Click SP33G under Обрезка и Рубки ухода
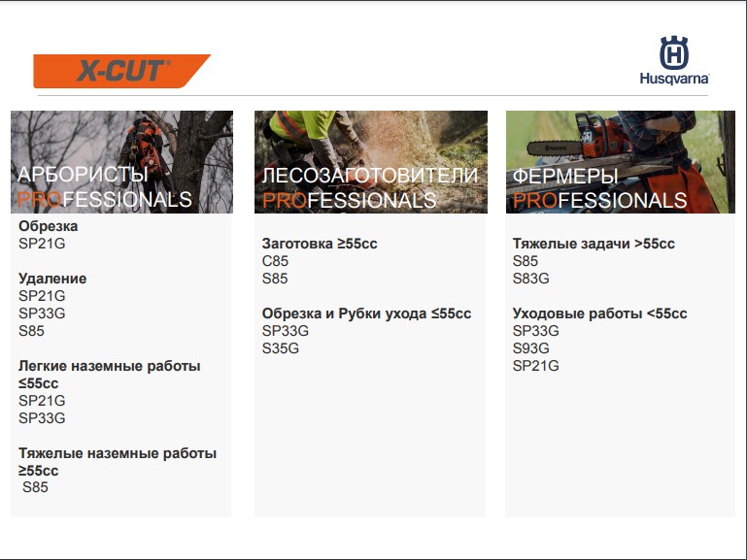The width and height of the screenshot is (747, 560). (x=286, y=331)
